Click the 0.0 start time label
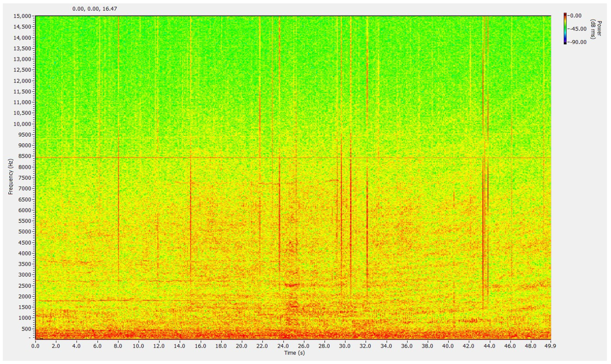The image size is (611, 364). coord(36,346)
